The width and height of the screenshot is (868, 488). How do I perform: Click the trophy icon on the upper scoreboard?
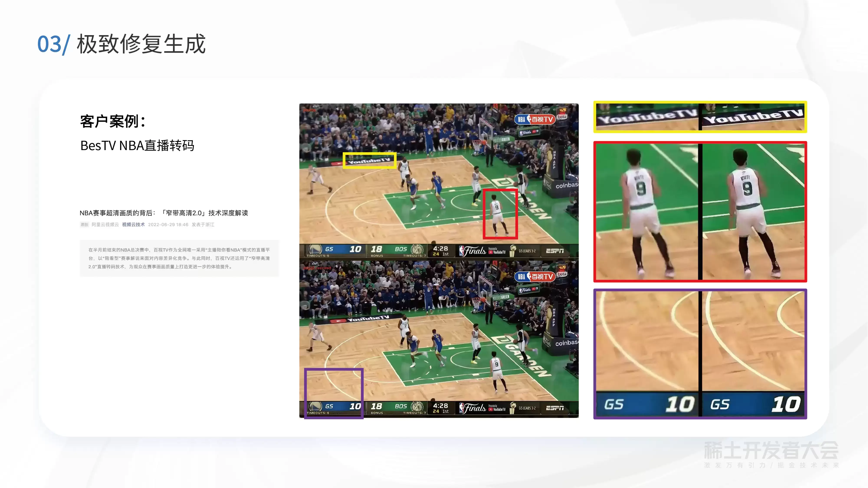tap(513, 251)
